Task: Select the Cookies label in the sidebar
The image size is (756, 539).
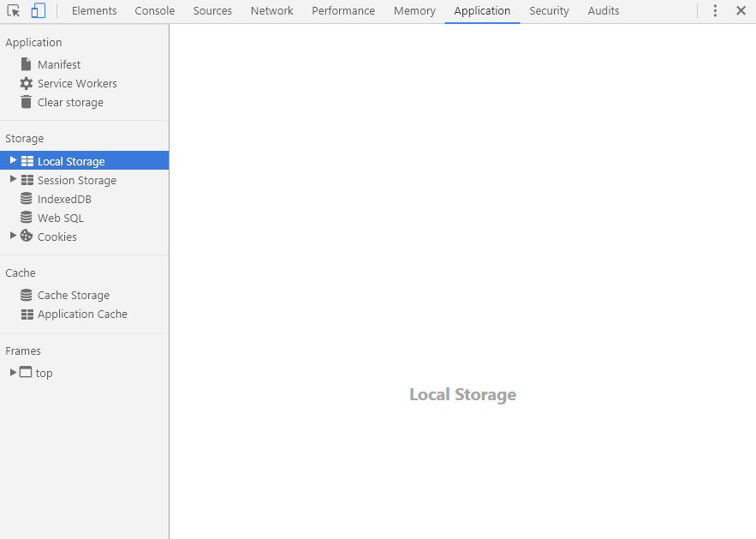Action: coord(57,237)
